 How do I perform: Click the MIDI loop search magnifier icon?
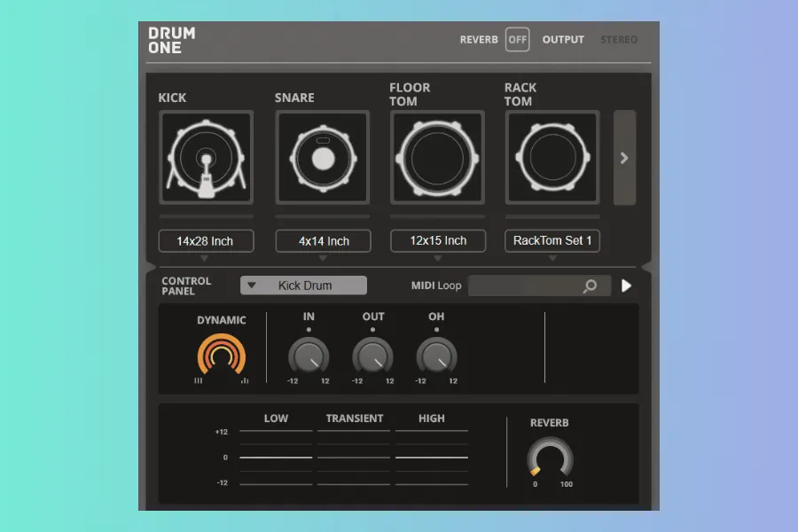[590, 286]
